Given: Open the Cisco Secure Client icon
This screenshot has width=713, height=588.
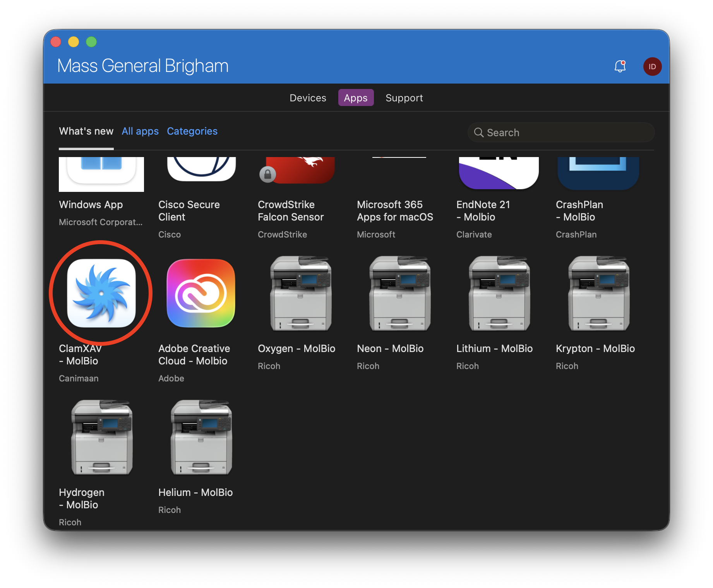Looking at the screenshot, I should (201, 169).
